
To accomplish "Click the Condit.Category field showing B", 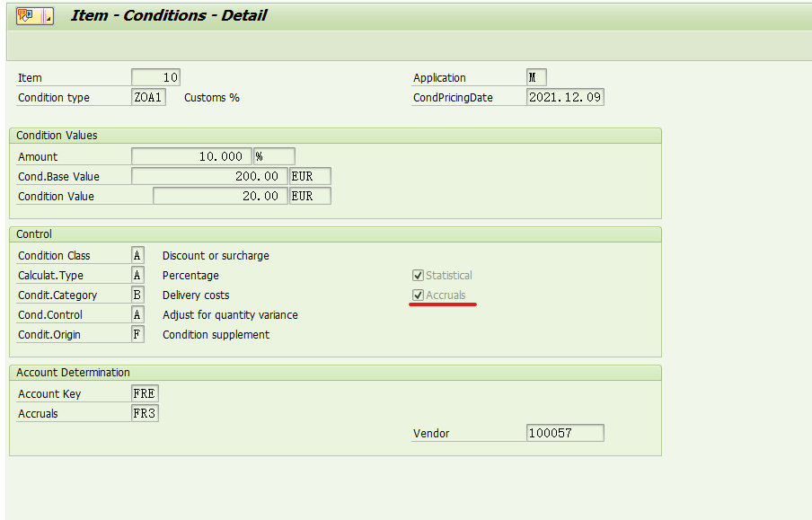I will click(137, 295).
